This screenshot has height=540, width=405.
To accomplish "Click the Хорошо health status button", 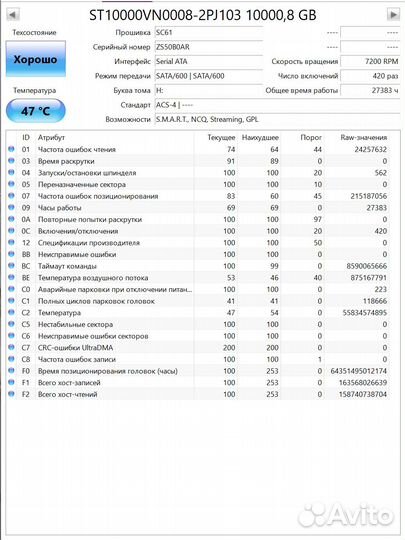I will click(x=35, y=59).
